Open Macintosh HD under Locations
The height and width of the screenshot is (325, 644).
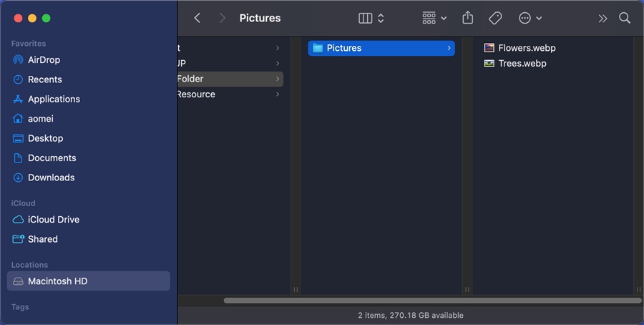coord(57,281)
